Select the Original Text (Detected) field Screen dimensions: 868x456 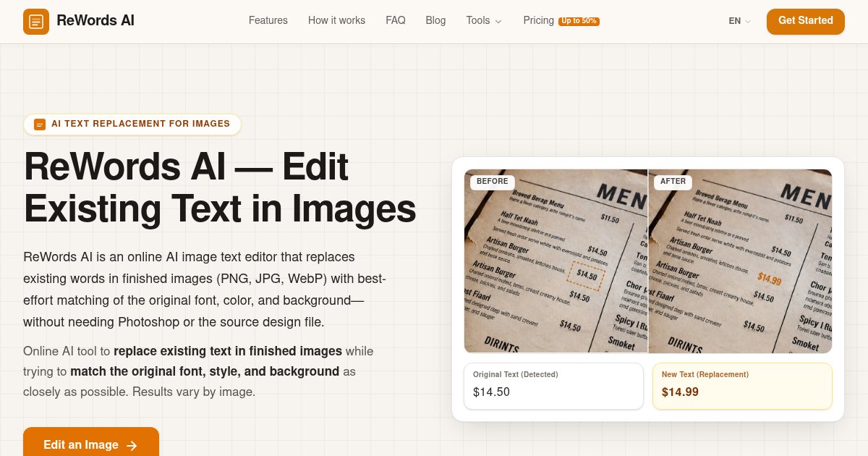[553, 386]
